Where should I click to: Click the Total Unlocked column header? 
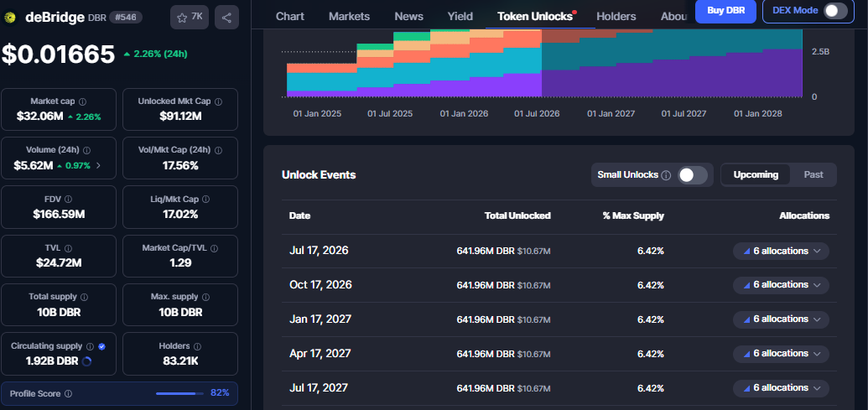pyautogui.click(x=517, y=215)
